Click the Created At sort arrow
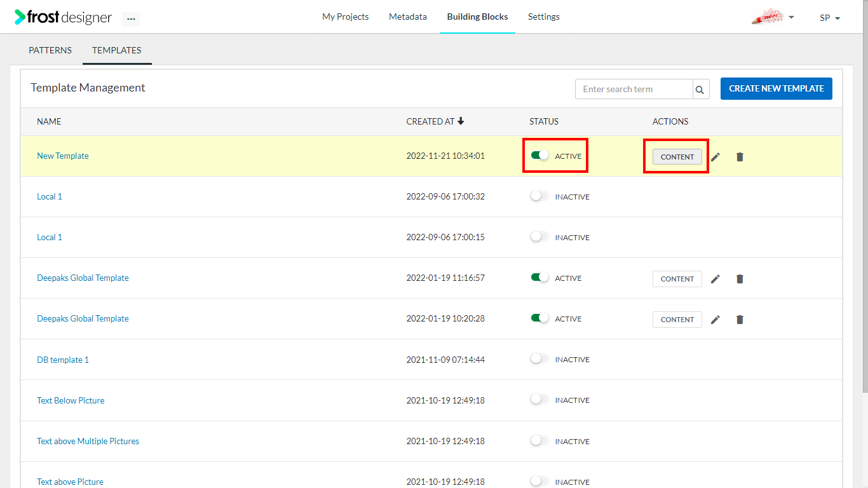This screenshot has width=868, height=488. [461, 121]
